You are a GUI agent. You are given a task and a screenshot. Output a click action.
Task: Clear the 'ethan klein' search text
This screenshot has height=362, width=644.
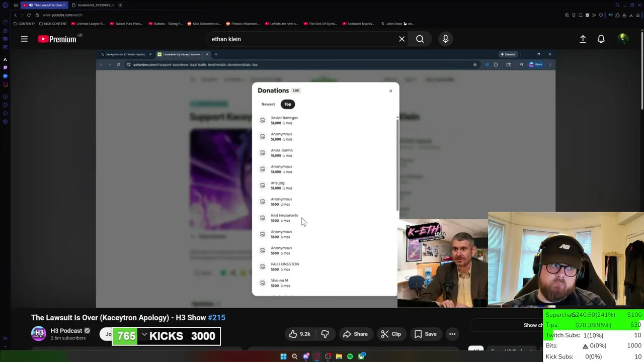coord(401,39)
